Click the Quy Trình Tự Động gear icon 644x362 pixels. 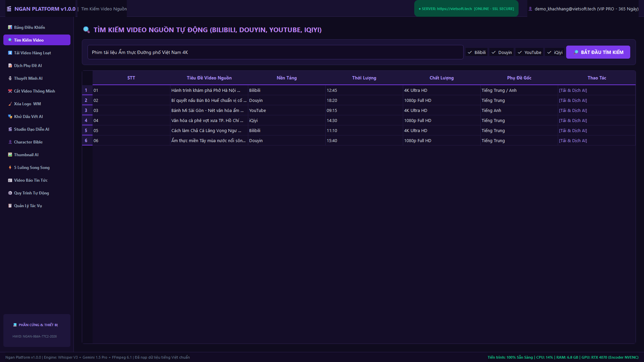click(x=10, y=193)
